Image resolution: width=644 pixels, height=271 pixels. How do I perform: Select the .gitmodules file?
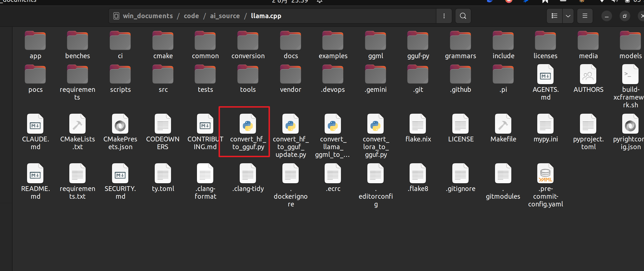click(x=503, y=181)
